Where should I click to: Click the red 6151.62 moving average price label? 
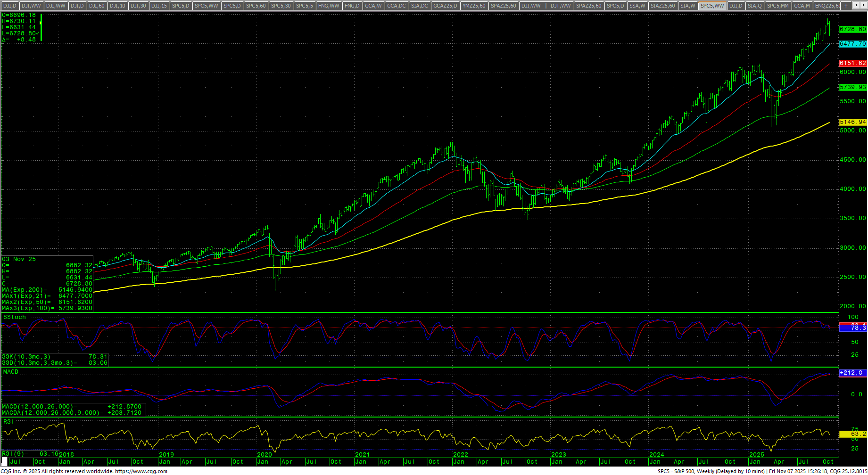pyautogui.click(x=852, y=63)
